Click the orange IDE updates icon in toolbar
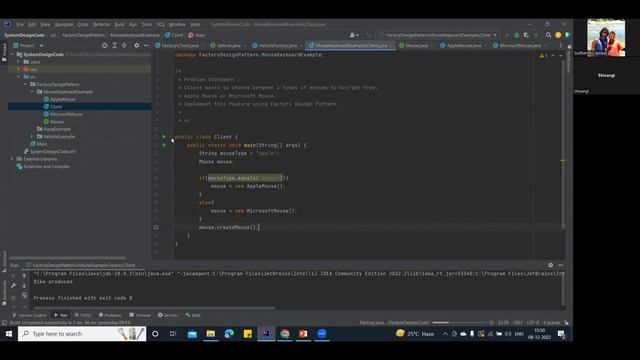 558,35
